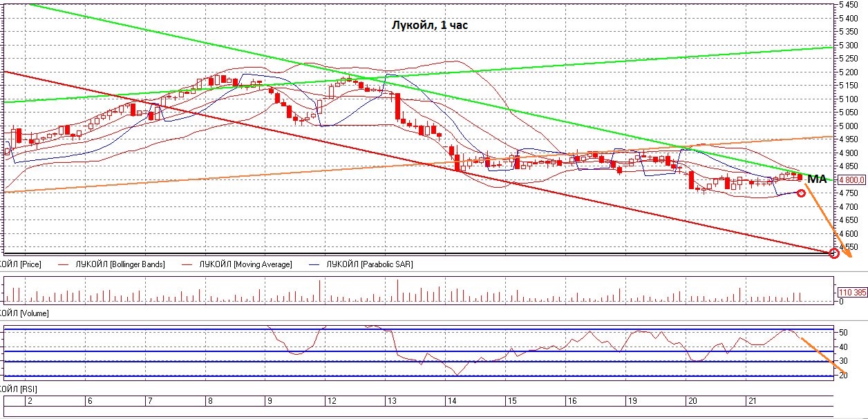Select date 13 on the time axis
This screenshot has width=868, height=419.
point(392,401)
